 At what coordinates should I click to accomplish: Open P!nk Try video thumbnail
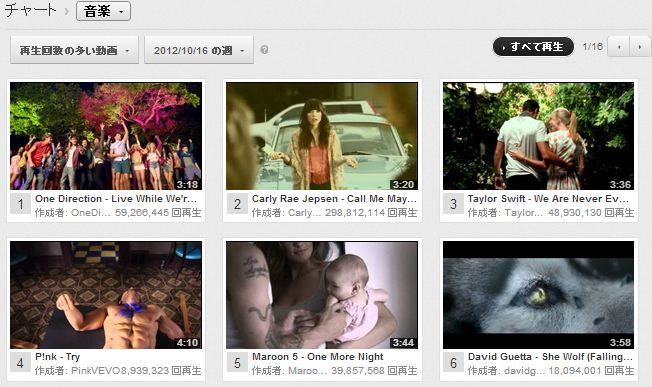[106, 295]
